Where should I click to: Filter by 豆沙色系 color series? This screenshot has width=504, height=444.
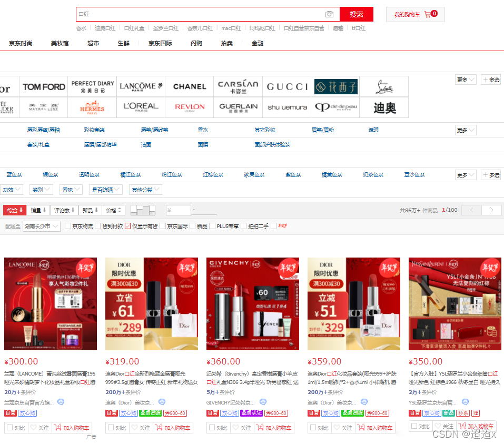point(414,174)
